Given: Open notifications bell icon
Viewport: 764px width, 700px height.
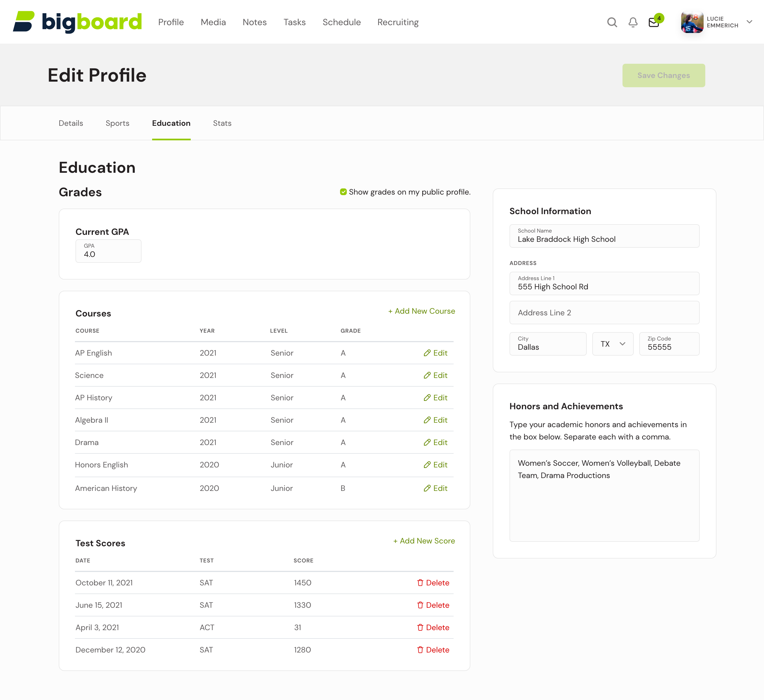Looking at the screenshot, I should click(633, 22).
